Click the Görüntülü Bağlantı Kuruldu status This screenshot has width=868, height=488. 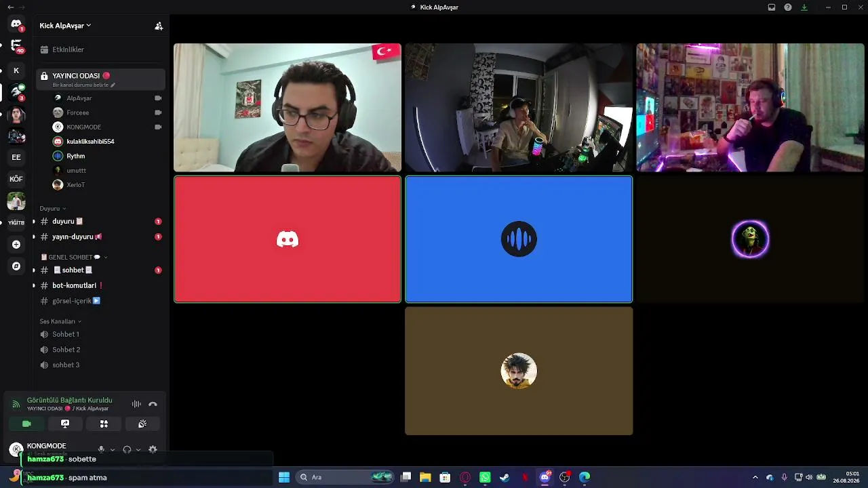pos(69,400)
